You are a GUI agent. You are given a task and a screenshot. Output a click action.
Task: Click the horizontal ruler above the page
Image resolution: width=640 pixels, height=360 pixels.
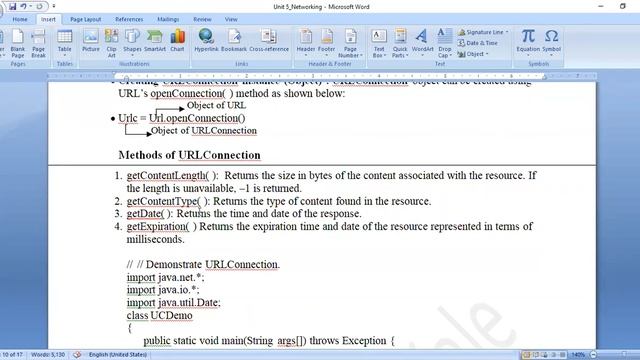[322, 76]
